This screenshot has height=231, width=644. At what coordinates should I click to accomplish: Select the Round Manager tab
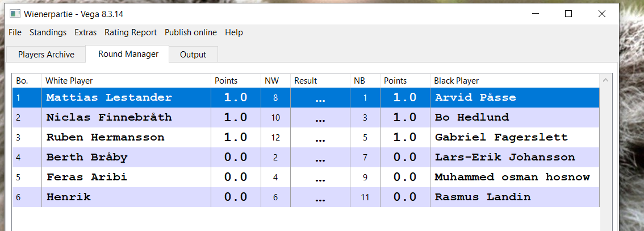point(128,54)
